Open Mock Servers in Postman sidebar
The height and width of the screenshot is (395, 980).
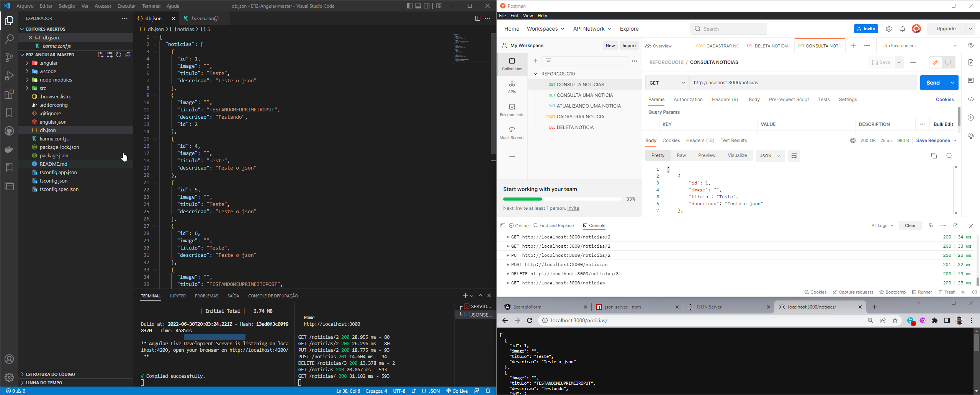(511, 132)
